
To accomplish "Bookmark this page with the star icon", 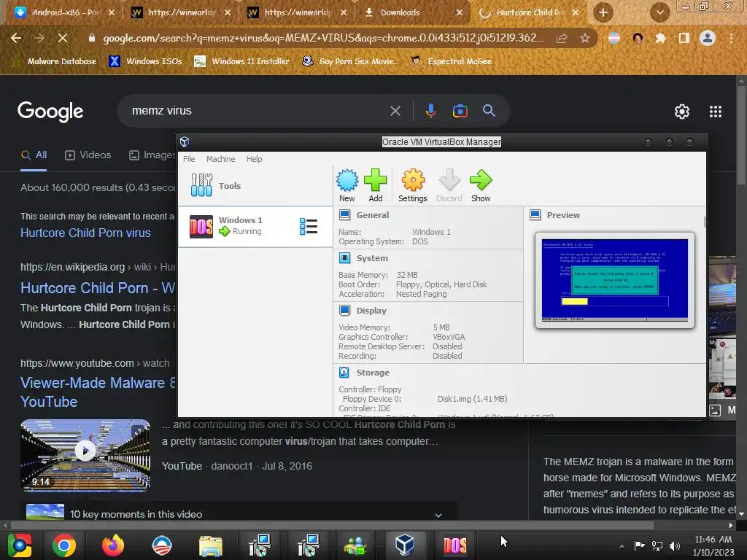I will coord(585,38).
